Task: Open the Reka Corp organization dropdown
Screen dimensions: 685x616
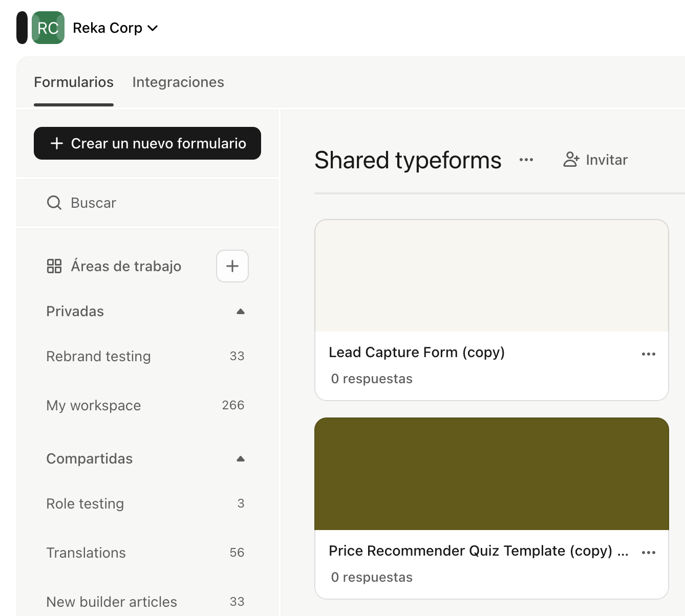Action: 115,28
